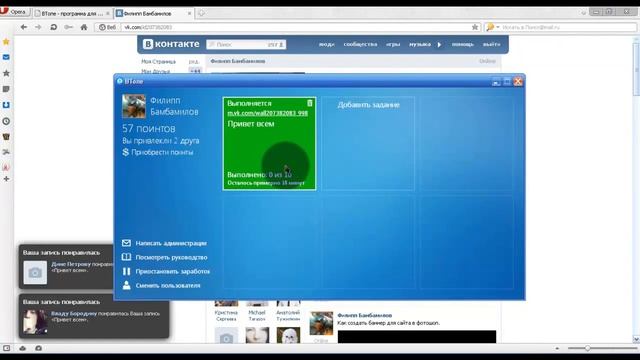This screenshot has width=640, height=360.
Task: Open Моя Страница in VK sidebar
Action: coord(158,62)
